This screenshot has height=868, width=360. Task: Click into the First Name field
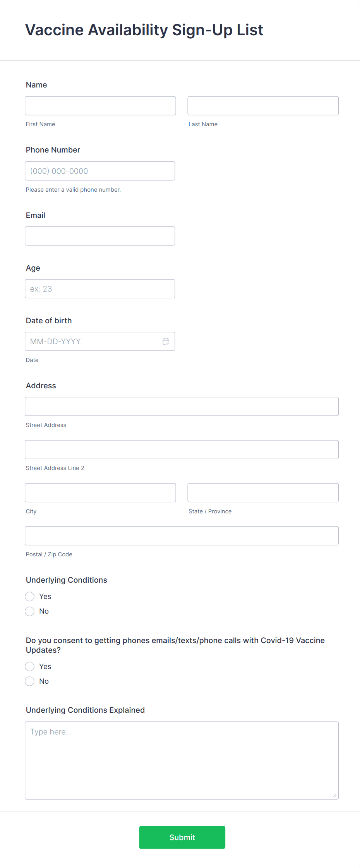coord(100,105)
